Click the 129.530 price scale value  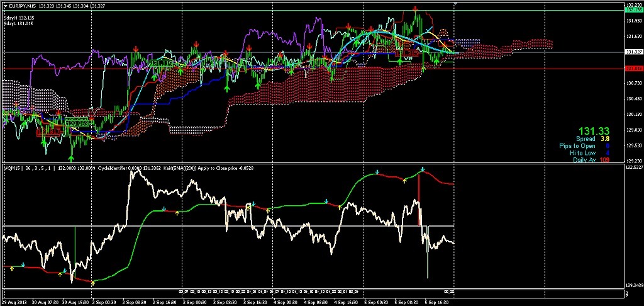[634, 146]
